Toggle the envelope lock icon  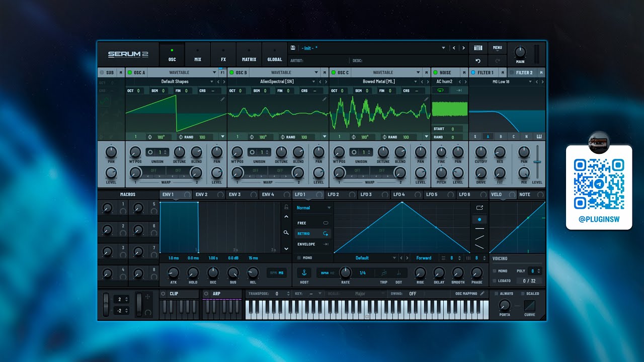tap(286, 207)
